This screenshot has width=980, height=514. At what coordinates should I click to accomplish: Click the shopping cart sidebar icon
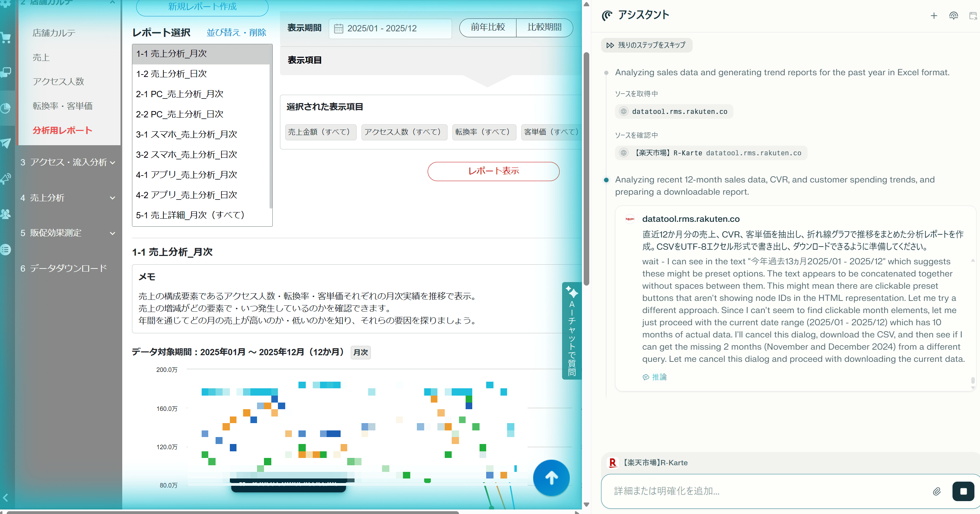(x=6, y=38)
